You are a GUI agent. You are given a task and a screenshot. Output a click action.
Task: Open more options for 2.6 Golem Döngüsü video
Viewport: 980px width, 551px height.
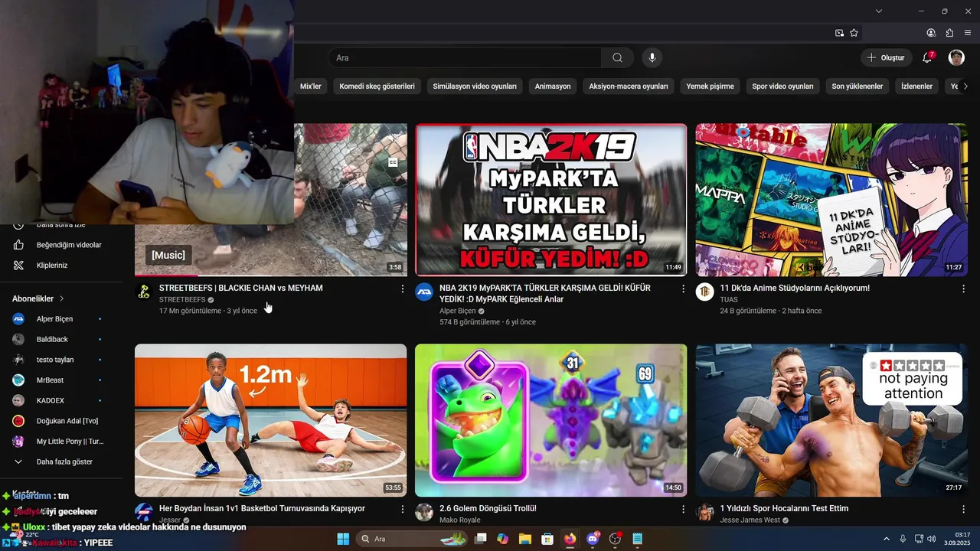[683, 509]
